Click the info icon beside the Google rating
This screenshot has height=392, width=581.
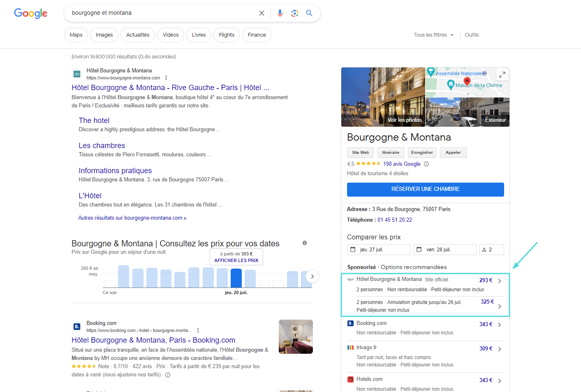click(x=426, y=163)
